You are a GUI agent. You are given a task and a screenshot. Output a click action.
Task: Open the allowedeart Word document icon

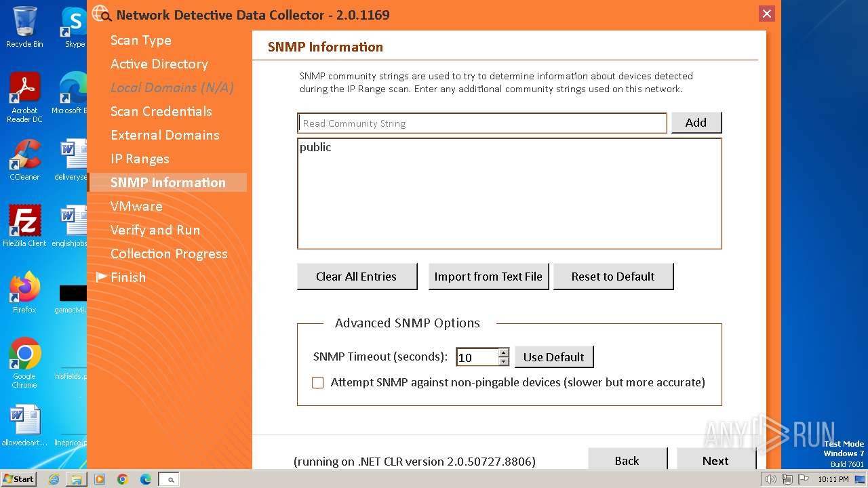[24, 426]
